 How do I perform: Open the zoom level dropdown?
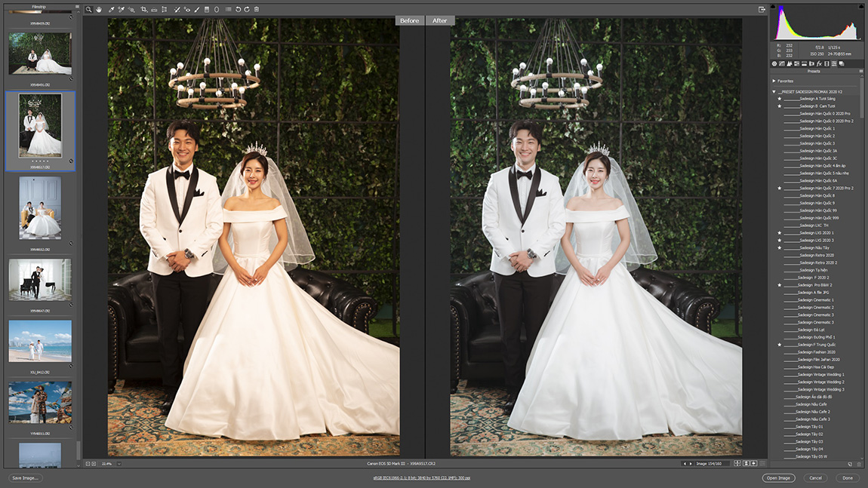(x=119, y=464)
